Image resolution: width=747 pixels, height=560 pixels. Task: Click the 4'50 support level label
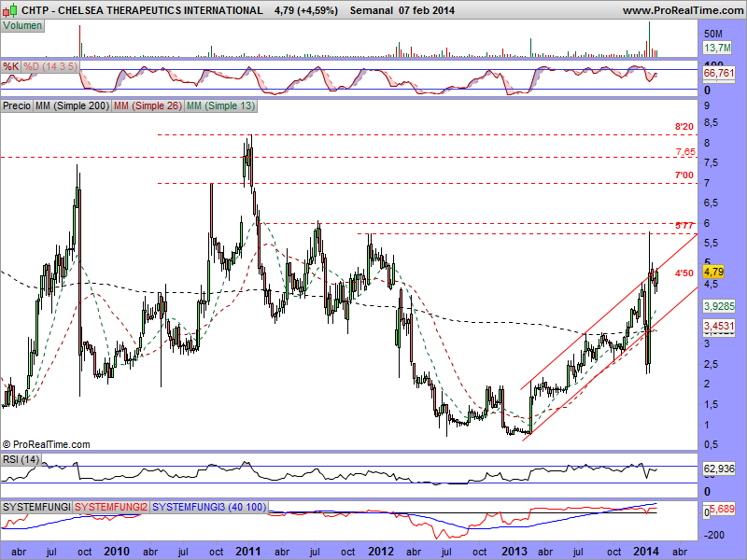(x=684, y=273)
